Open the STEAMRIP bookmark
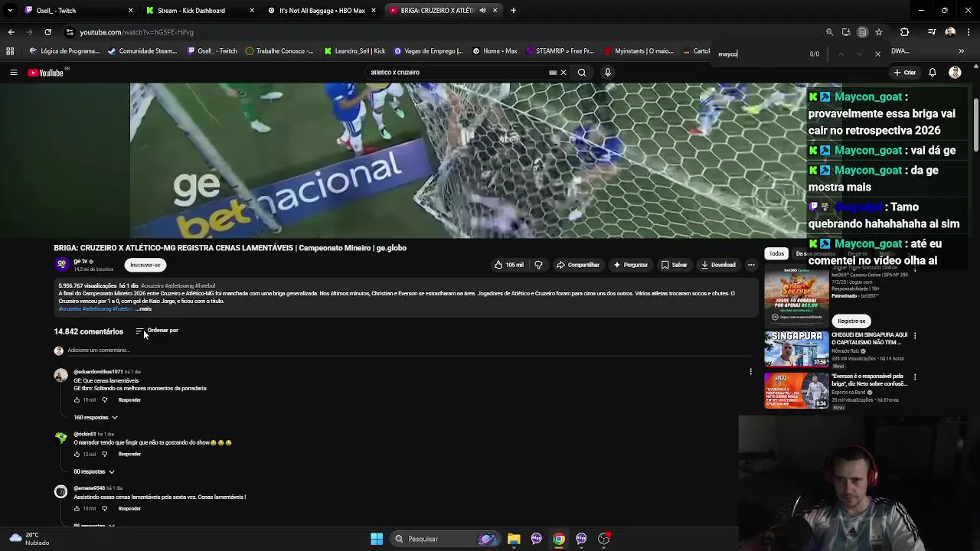This screenshot has width=980, height=551. click(x=560, y=51)
